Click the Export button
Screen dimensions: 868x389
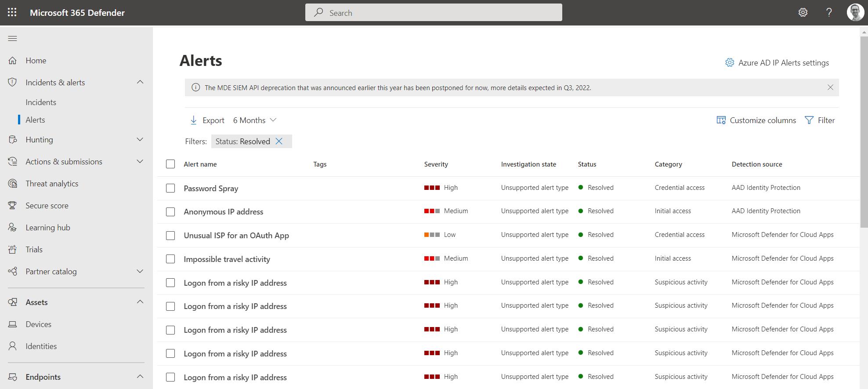pyautogui.click(x=207, y=120)
